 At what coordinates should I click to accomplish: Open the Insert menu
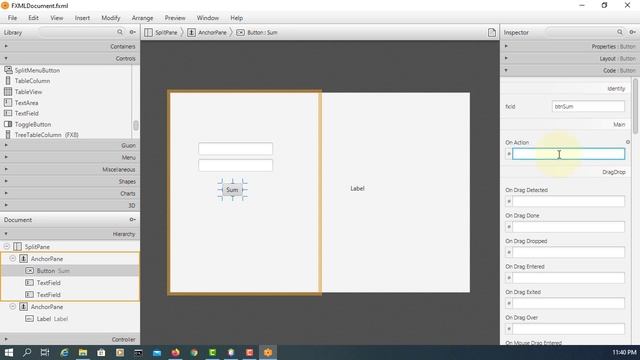(x=82, y=18)
